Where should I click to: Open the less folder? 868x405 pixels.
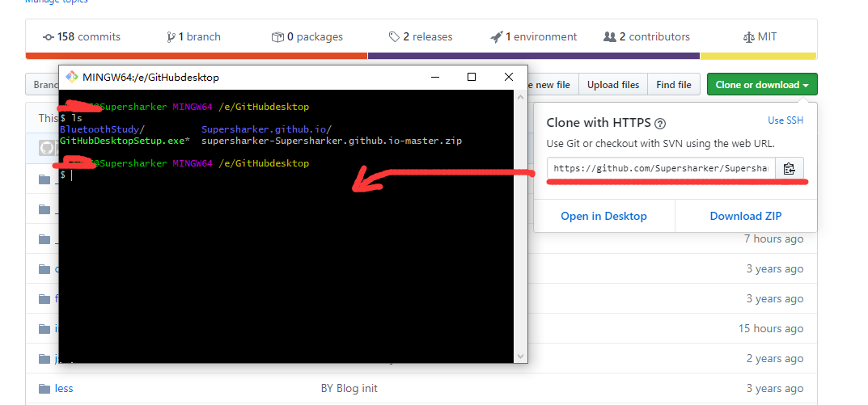tap(64, 388)
